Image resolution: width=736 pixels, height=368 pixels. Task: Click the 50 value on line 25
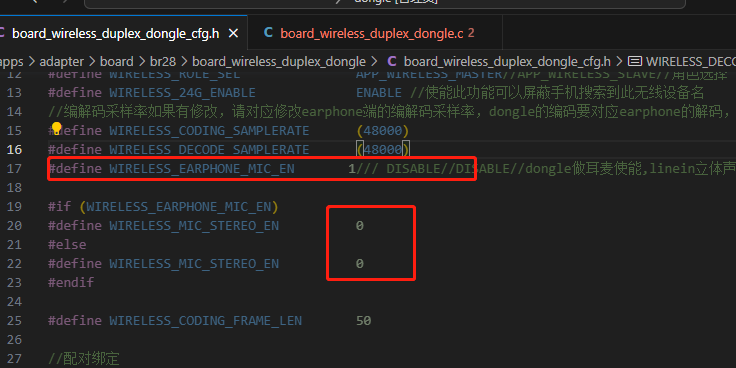(x=364, y=321)
